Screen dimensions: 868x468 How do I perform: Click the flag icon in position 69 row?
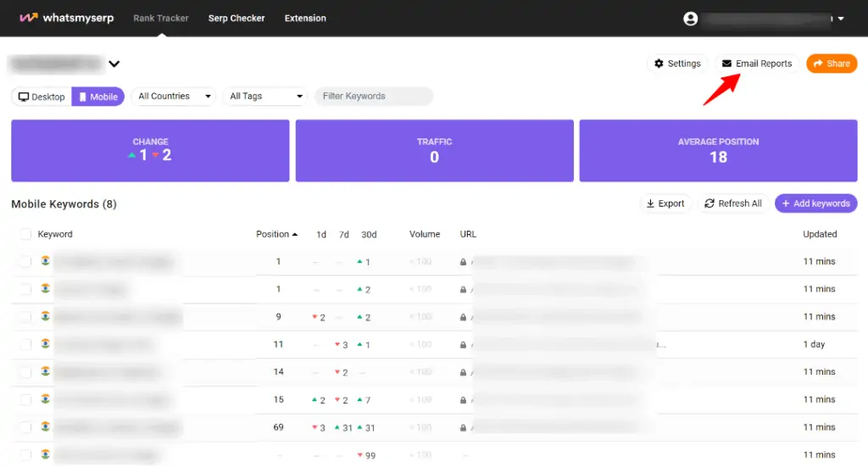(46, 426)
